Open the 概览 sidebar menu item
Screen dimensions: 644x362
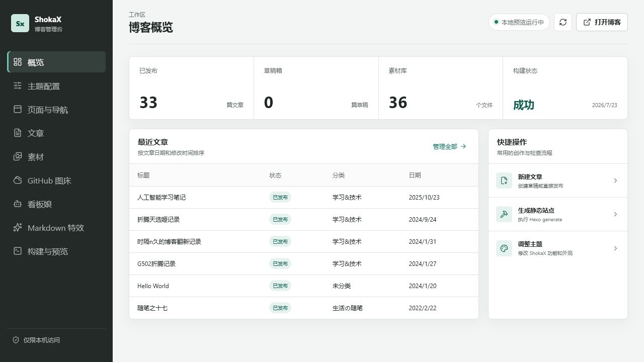[x=56, y=62]
